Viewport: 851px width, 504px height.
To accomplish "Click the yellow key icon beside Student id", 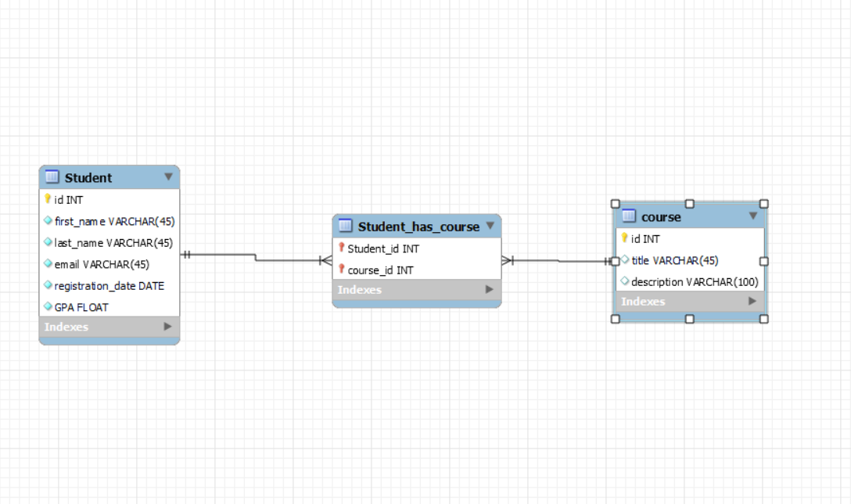I will (48, 199).
